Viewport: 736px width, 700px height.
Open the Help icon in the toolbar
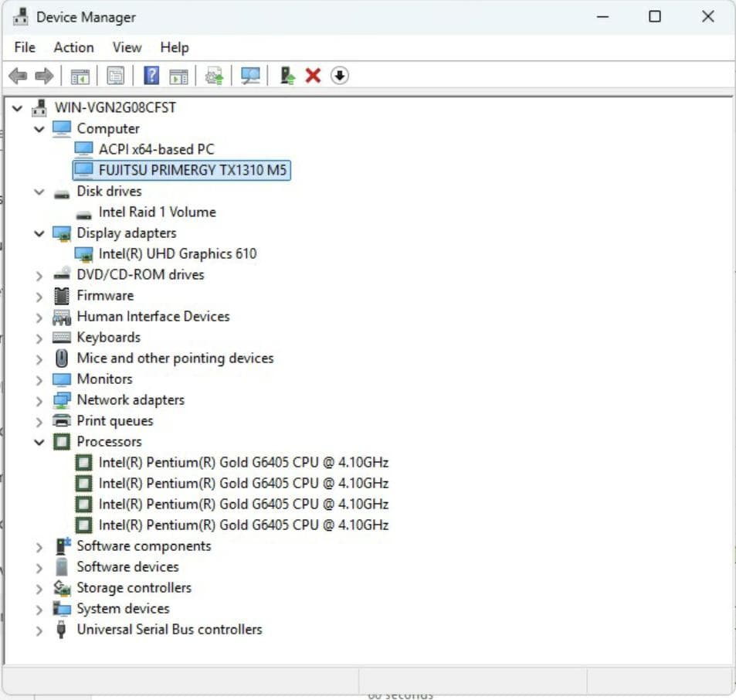pyautogui.click(x=151, y=75)
